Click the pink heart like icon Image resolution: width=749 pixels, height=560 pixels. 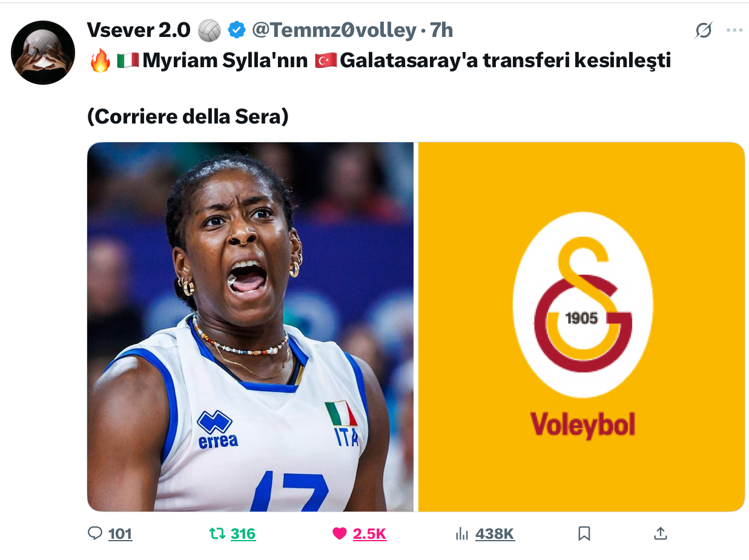coord(340,533)
